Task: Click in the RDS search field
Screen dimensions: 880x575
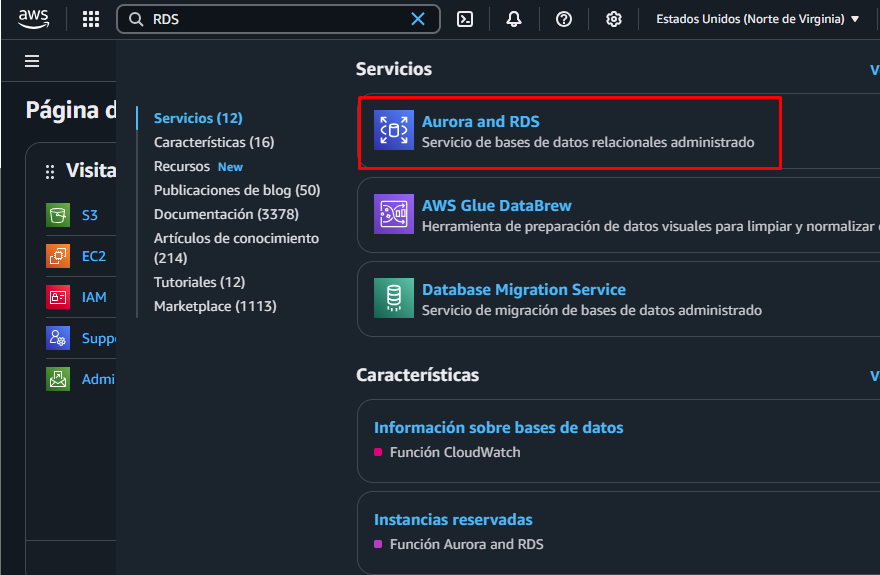Action: [x=278, y=19]
